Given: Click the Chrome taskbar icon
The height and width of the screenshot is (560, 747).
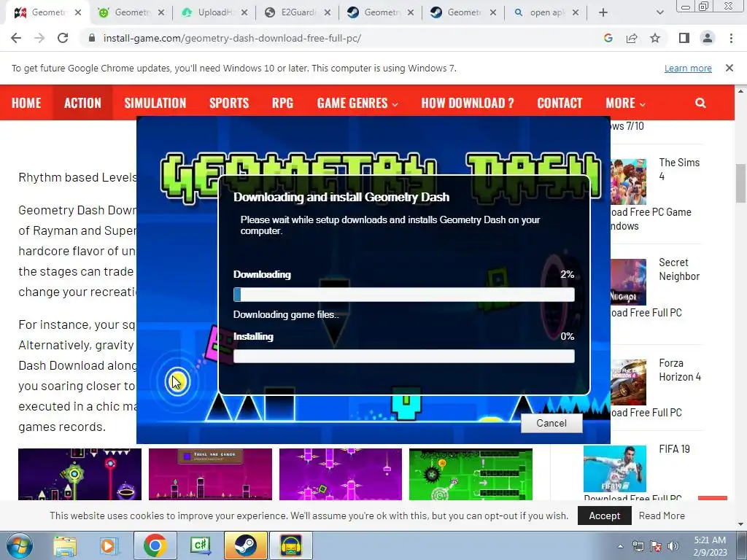Looking at the screenshot, I should click(x=155, y=545).
